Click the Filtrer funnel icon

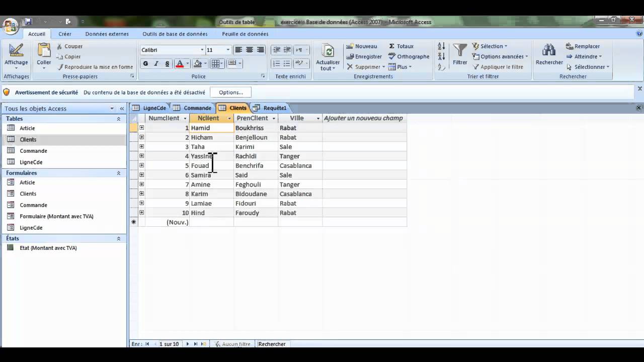(460, 50)
